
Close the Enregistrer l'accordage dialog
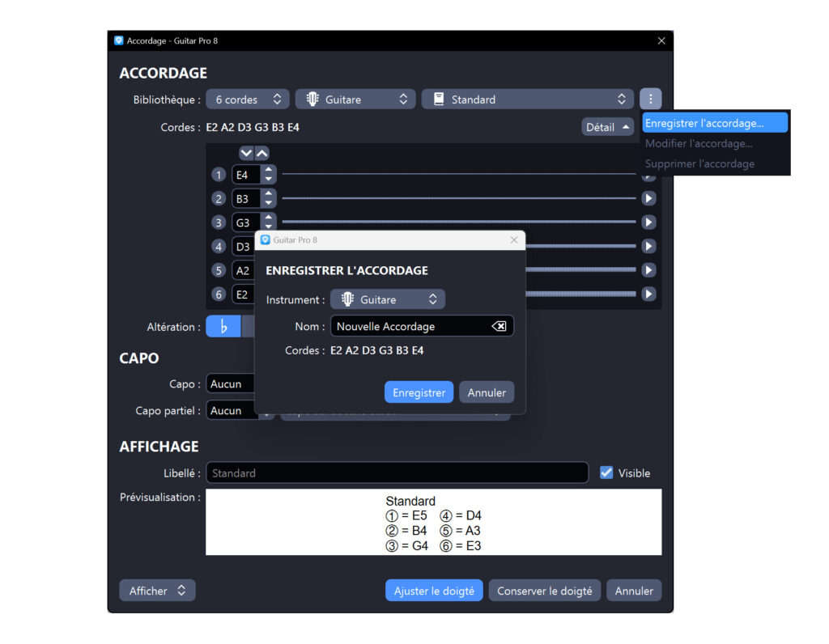[514, 239]
